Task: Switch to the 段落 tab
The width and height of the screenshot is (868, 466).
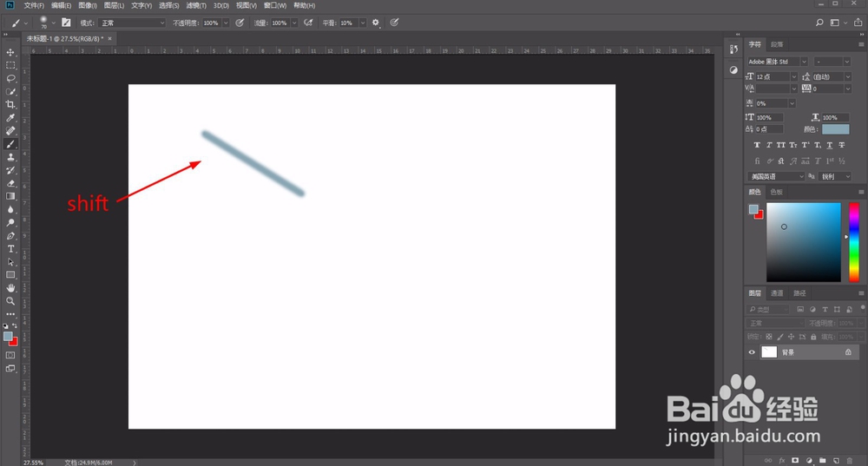Action: (777, 44)
